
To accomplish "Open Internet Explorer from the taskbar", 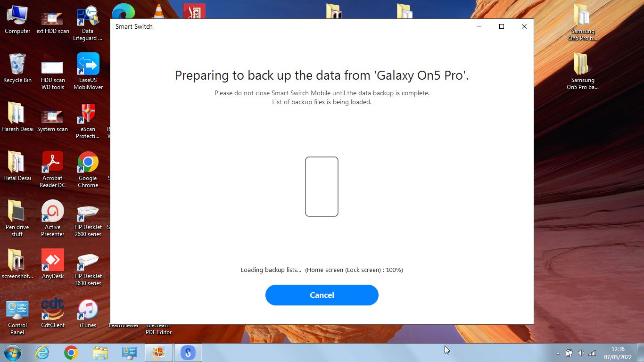I will (42, 353).
